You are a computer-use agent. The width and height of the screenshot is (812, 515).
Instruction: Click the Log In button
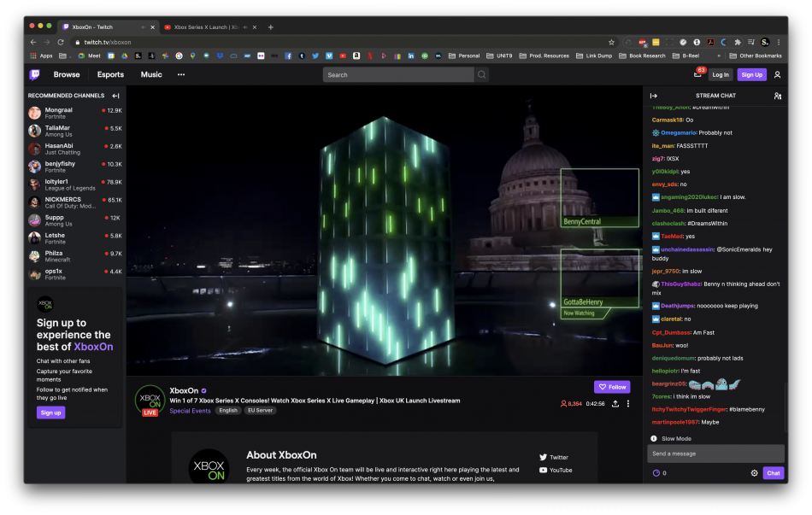[x=721, y=74]
